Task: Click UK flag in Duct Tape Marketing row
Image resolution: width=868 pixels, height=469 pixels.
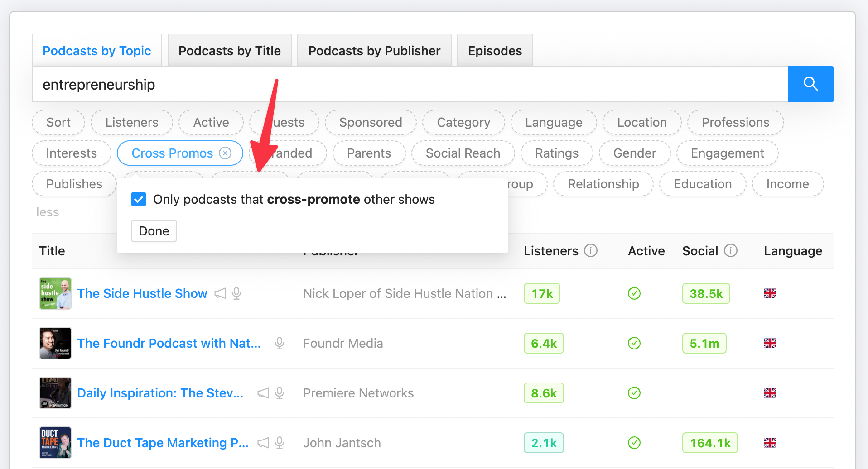Action: 770,443
